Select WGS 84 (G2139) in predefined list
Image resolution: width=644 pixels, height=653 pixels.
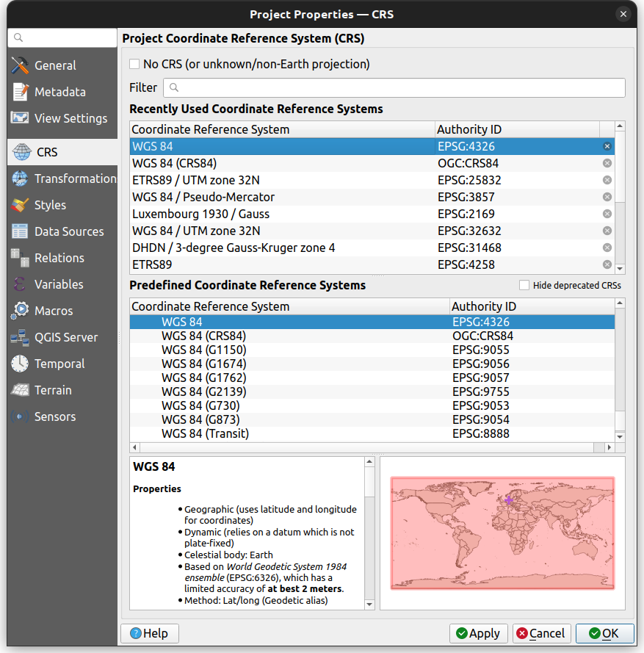(x=372, y=392)
